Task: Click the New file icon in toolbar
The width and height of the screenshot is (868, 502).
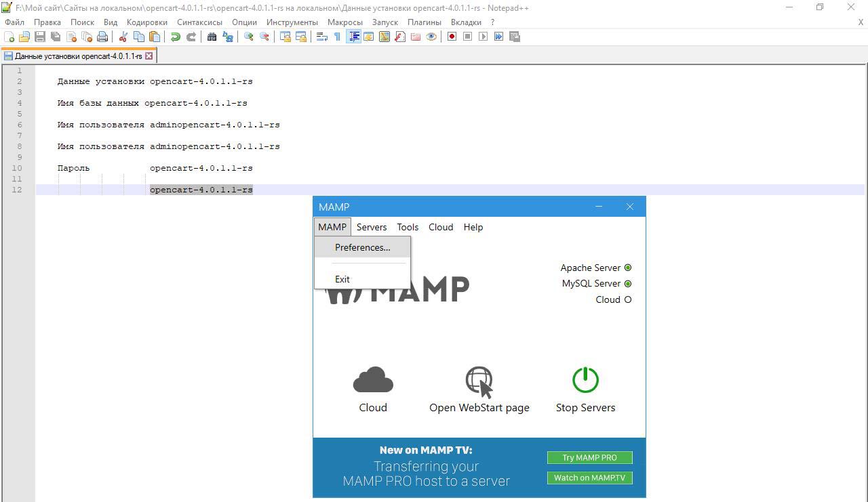Action: (x=9, y=37)
